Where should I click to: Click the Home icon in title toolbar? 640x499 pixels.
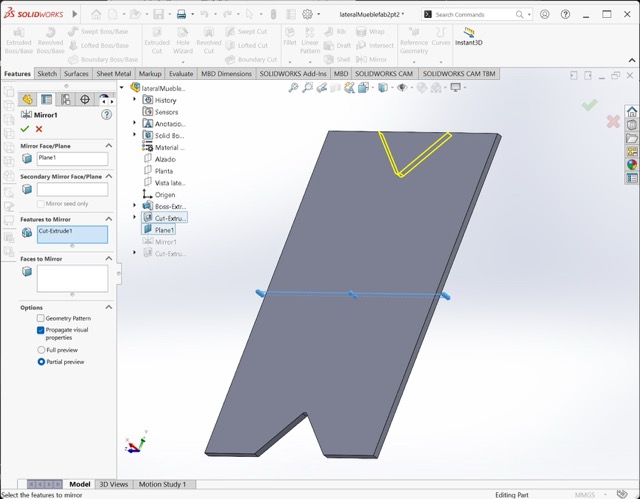point(96,14)
